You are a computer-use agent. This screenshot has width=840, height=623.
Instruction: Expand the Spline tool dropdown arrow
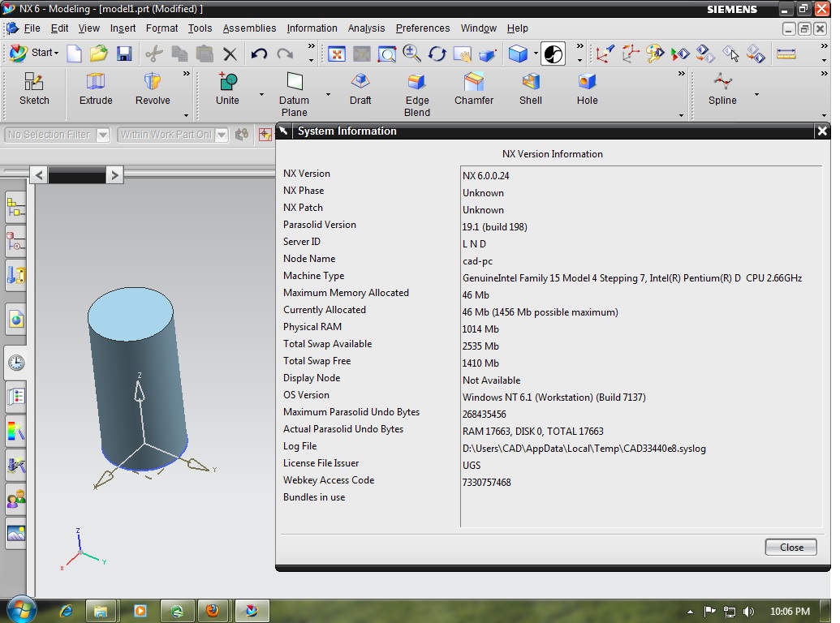pos(756,94)
